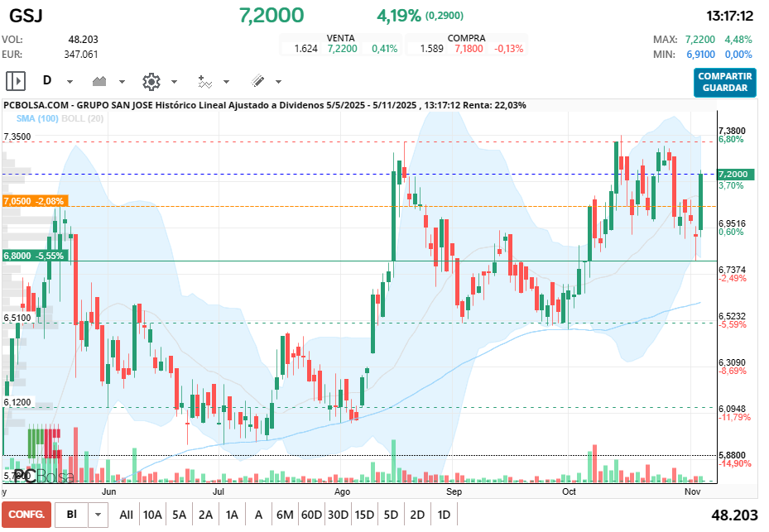Select the 60D range option
Image resolution: width=769 pixels, height=532 pixels.
(311, 514)
